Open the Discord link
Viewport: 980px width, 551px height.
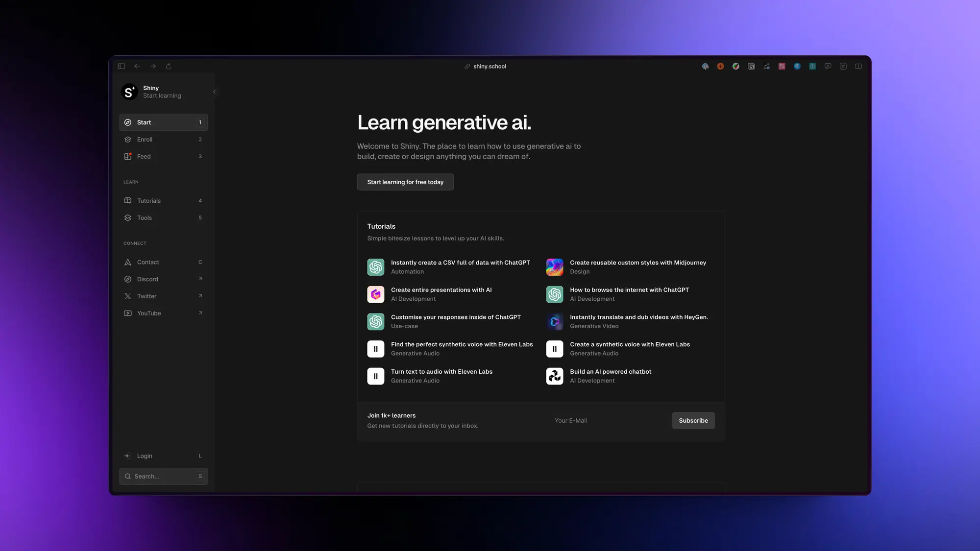click(x=163, y=279)
